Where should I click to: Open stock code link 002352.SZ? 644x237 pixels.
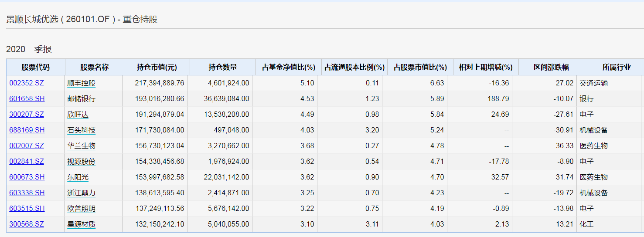click(27, 83)
